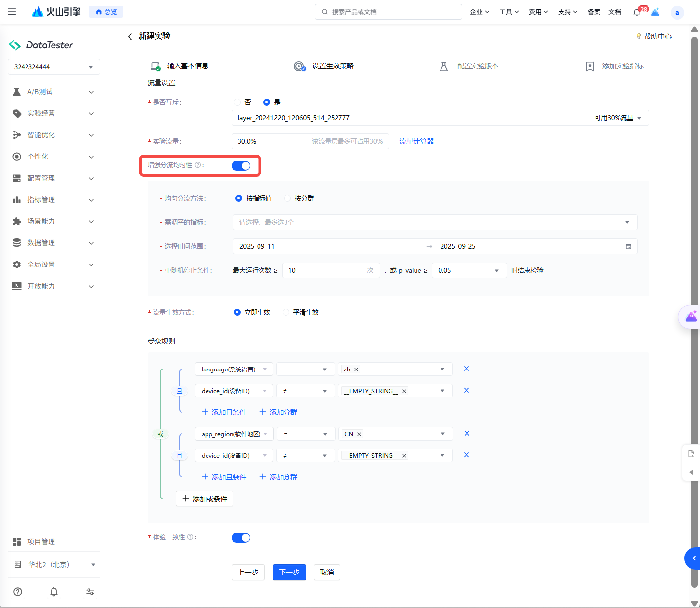The height and width of the screenshot is (608, 700).
Task: Open the 帮助中心 link
Action: (x=654, y=36)
